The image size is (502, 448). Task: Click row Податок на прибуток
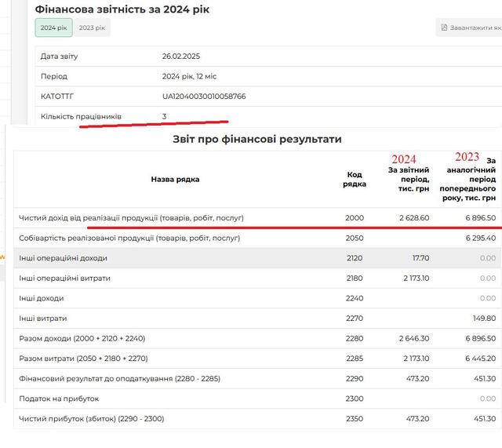(x=257, y=399)
